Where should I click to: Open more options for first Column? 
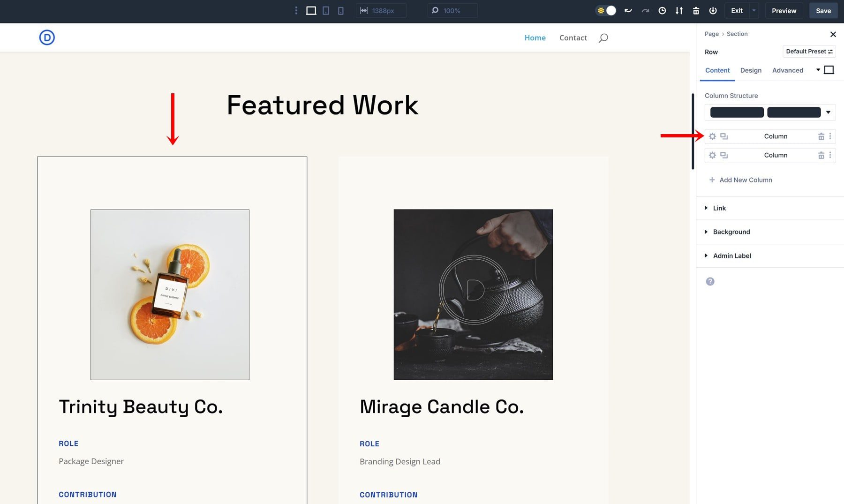tap(830, 136)
